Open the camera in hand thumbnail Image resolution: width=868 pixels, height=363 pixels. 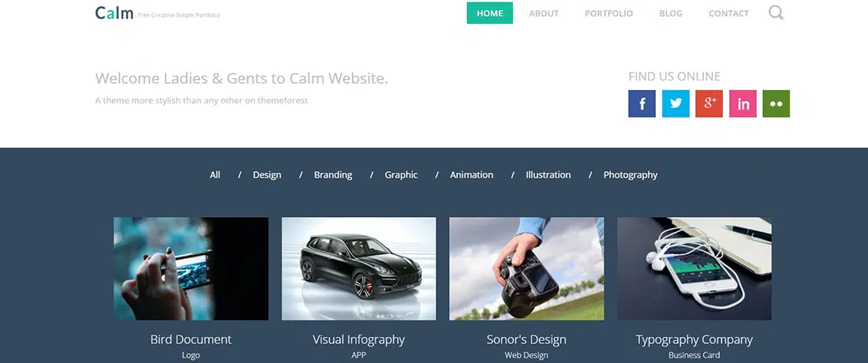[526, 268]
